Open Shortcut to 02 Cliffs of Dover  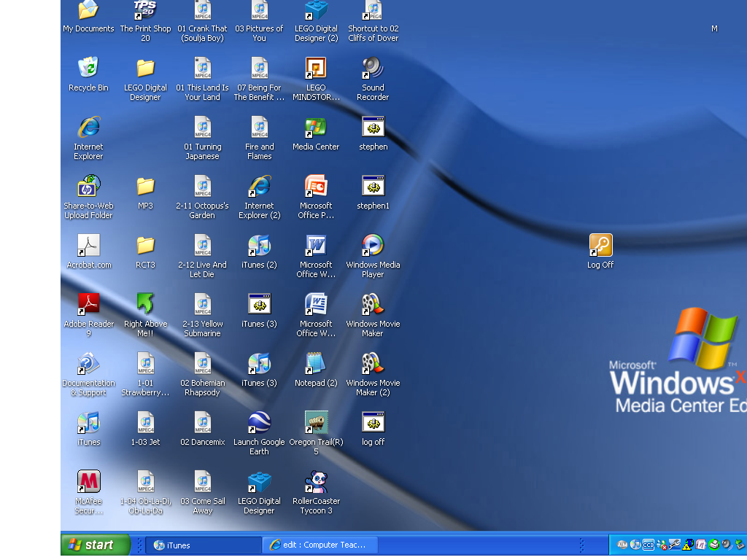pyautogui.click(x=373, y=21)
